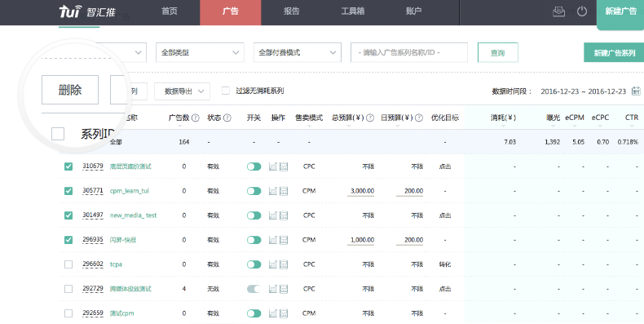This screenshot has height=324, width=644.
Task: Open bar chart icon for series 296602
Action: 273,264
